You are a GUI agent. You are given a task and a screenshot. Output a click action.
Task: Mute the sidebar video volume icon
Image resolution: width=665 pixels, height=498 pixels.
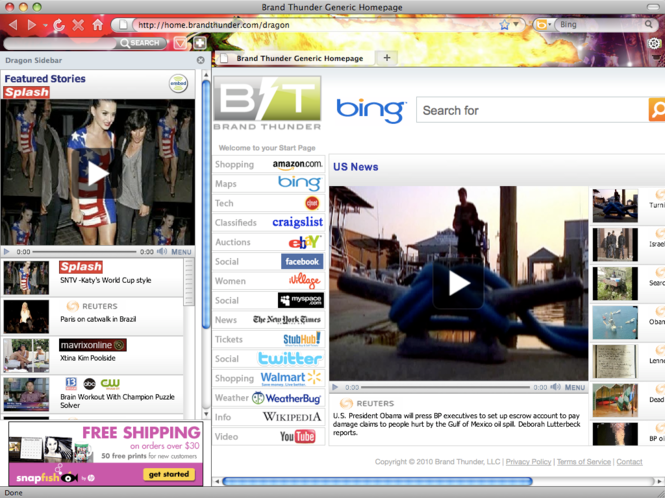(162, 252)
